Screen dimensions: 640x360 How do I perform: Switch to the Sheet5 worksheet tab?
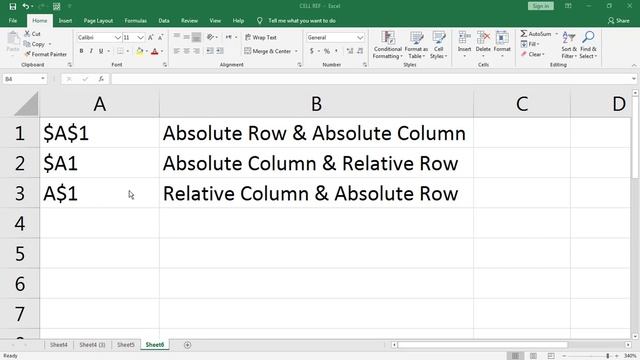pyautogui.click(x=126, y=345)
